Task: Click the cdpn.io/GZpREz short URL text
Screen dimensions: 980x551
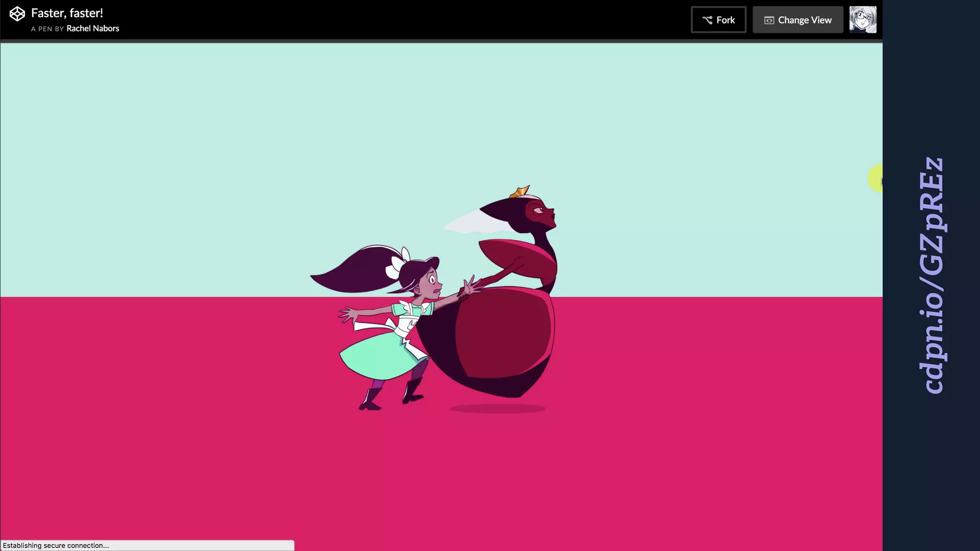Action: [x=931, y=275]
